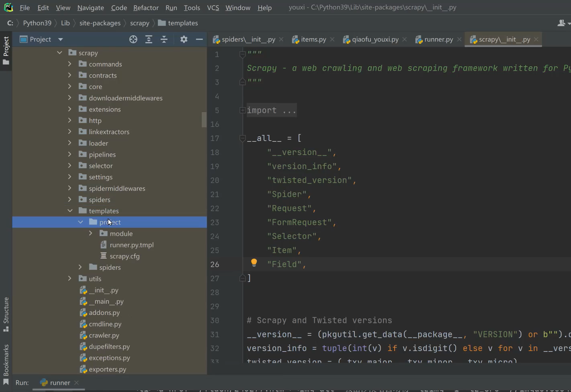The height and width of the screenshot is (392, 571).
Task: Expand the downloadermiddlewares folder
Action: 70,98
